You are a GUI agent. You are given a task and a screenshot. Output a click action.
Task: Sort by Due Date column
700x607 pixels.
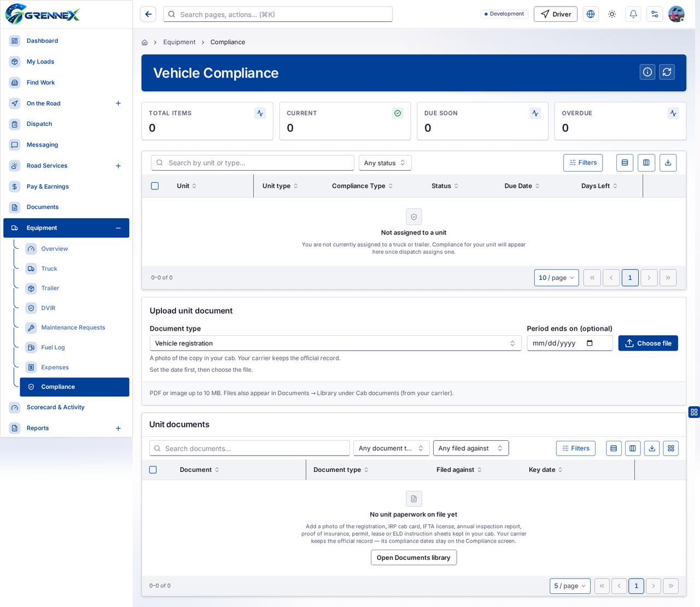(x=522, y=186)
